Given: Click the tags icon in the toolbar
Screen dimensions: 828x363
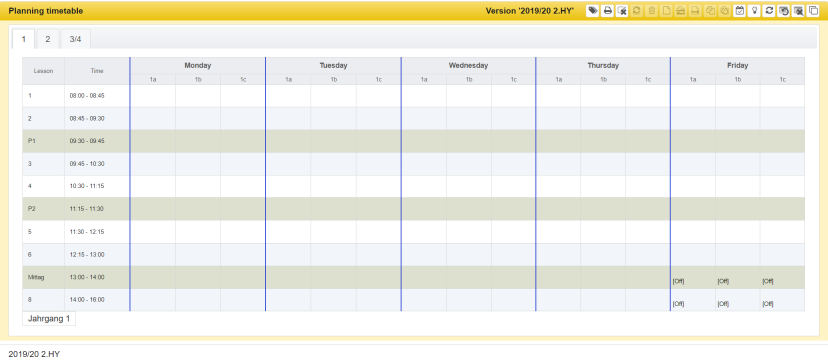Looking at the screenshot, I should click(593, 11).
